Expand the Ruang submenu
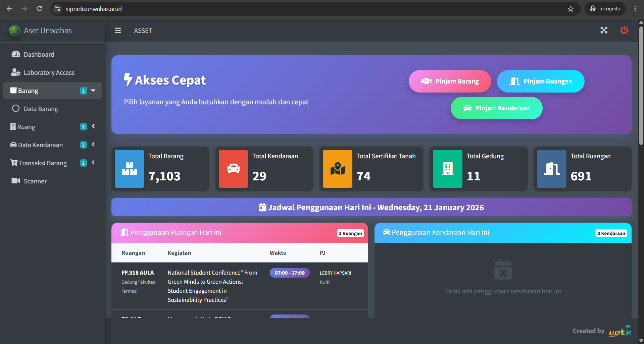 click(x=93, y=126)
